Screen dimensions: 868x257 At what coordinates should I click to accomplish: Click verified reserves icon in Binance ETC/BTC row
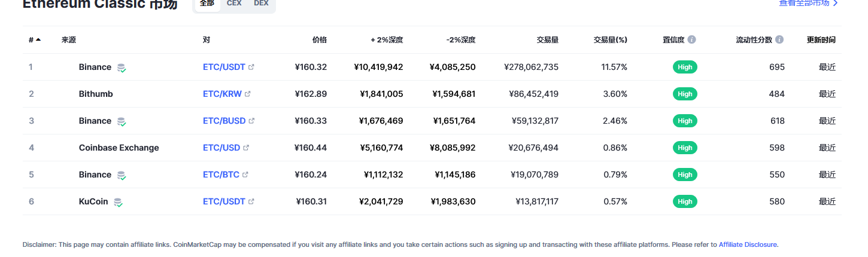(x=122, y=175)
